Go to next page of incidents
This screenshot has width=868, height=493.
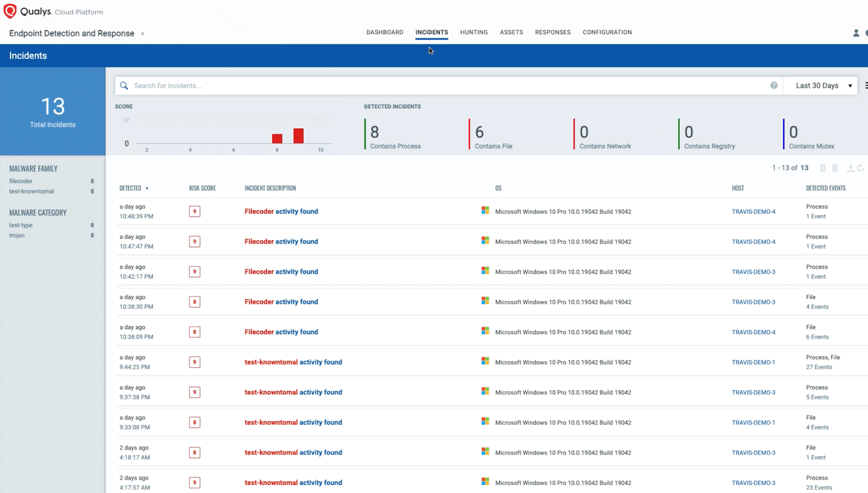[x=835, y=168]
